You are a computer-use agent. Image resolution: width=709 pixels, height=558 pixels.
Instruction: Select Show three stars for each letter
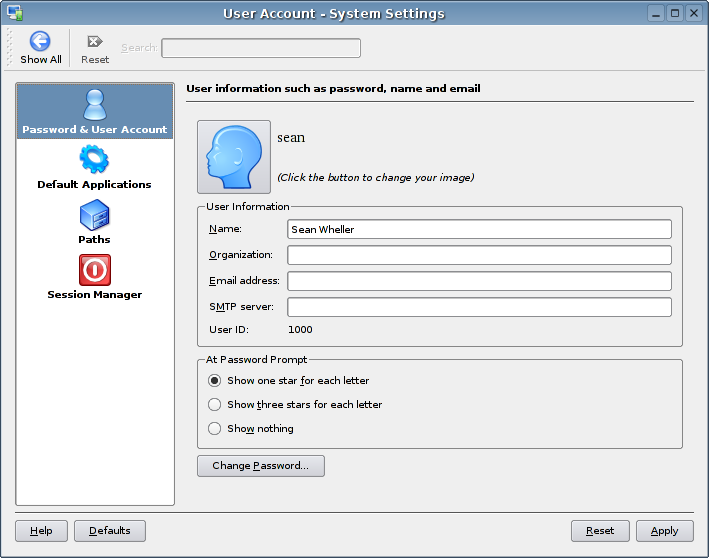click(x=214, y=404)
